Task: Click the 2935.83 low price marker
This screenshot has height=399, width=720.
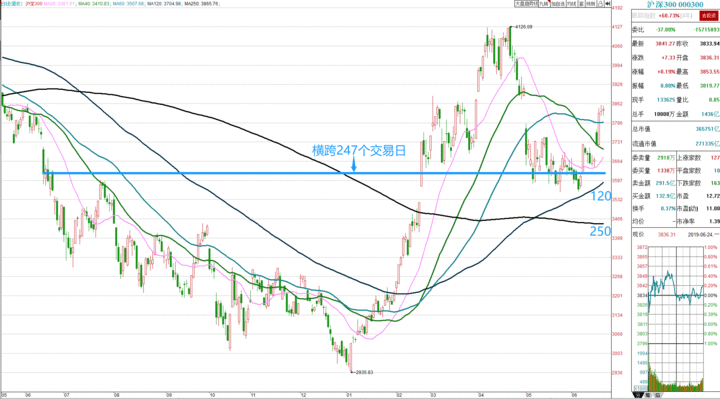Action: coord(365,372)
